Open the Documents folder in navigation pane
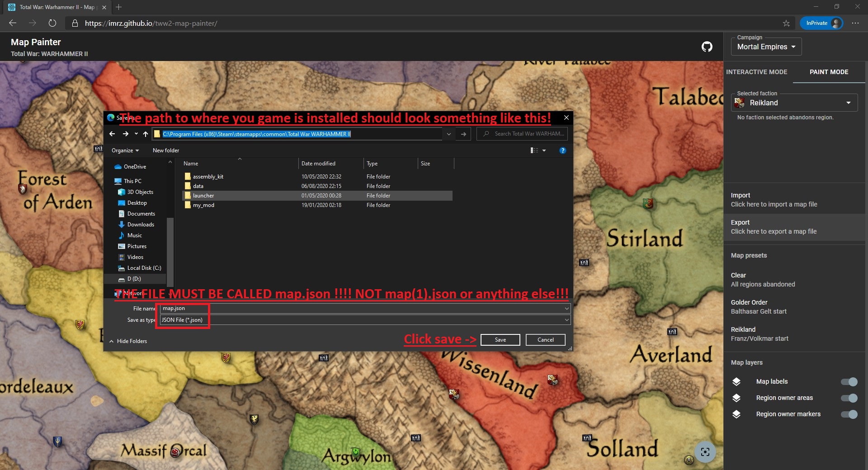The image size is (868, 470). [137, 214]
